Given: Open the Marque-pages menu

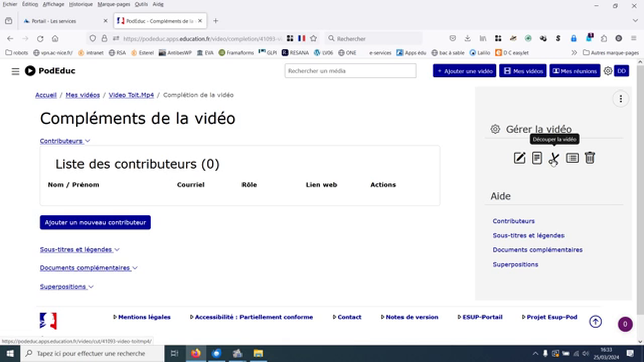Looking at the screenshot, I should pyautogui.click(x=113, y=4).
